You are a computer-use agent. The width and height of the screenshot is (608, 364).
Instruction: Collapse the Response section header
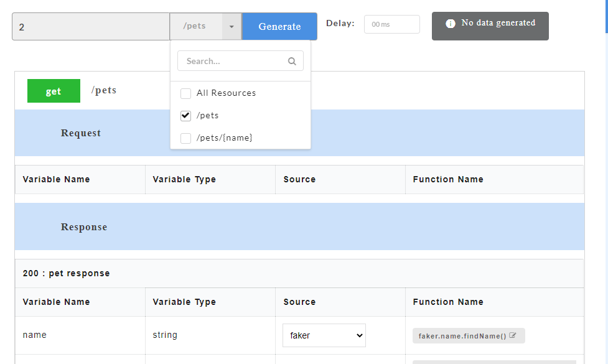[x=84, y=226]
